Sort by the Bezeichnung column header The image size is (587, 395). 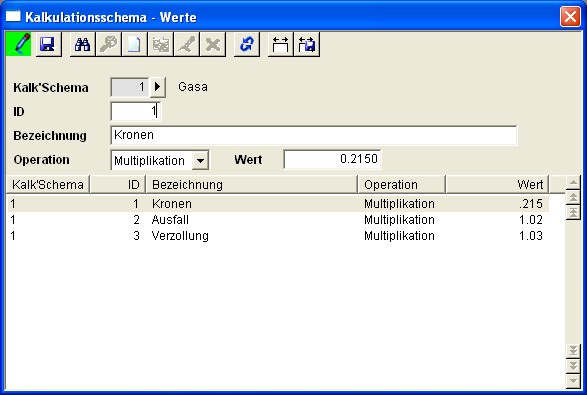point(252,184)
